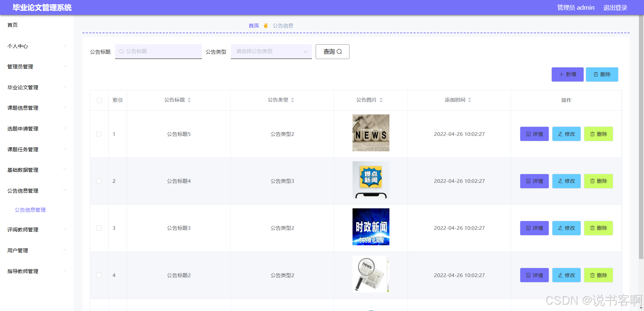The image size is (644, 311).
Task: Expand the 管理员管理 sidebar menu
Action: click(37, 66)
